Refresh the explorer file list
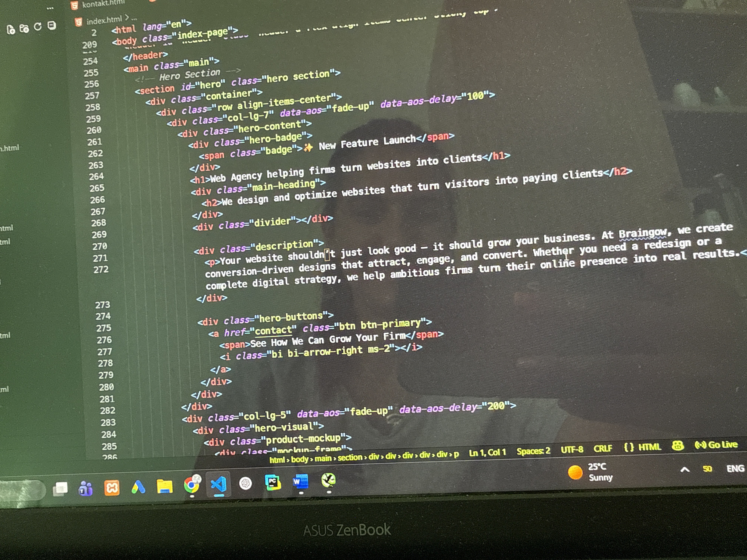The width and height of the screenshot is (747, 560). coord(38,27)
